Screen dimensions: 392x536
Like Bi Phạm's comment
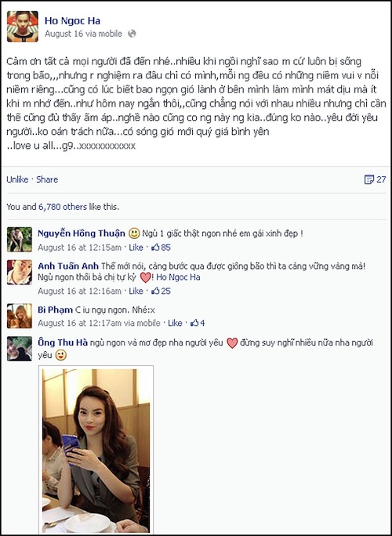[x=175, y=323]
